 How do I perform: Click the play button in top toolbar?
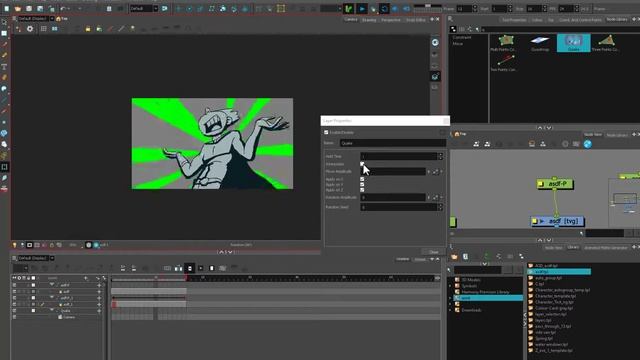coord(362,9)
